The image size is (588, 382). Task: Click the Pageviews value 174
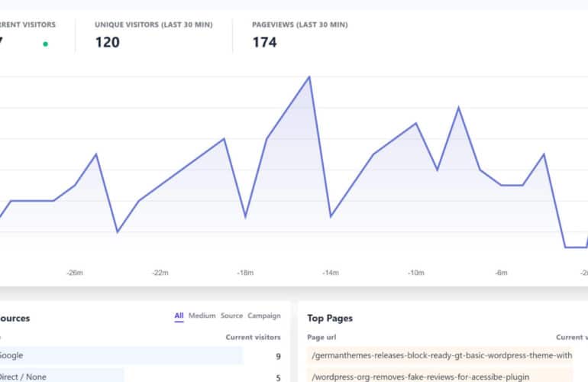(265, 42)
